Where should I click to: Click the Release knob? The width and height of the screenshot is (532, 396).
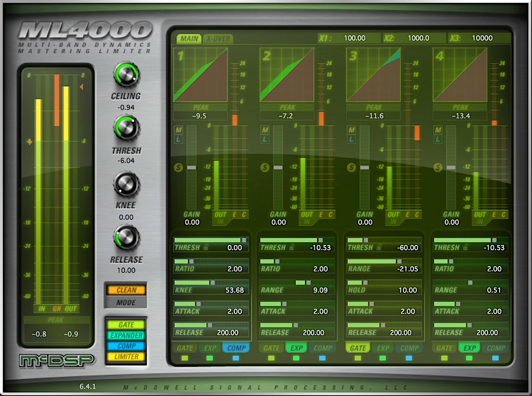click(x=126, y=238)
